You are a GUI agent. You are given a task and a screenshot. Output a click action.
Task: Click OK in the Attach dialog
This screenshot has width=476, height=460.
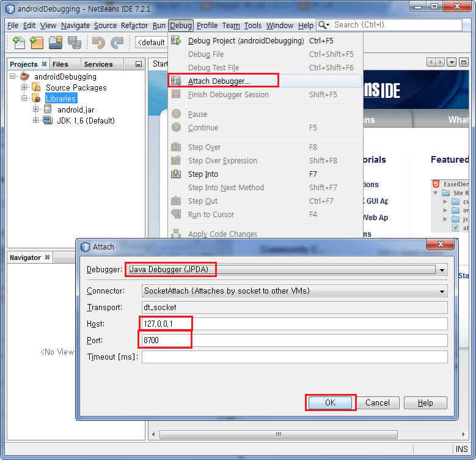point(331,402)
